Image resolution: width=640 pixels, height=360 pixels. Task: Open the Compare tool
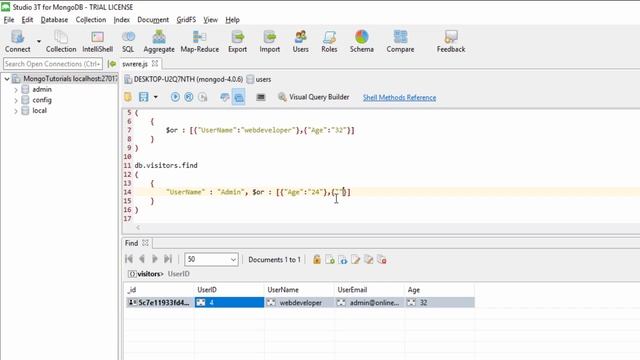[x=400, y=41]
